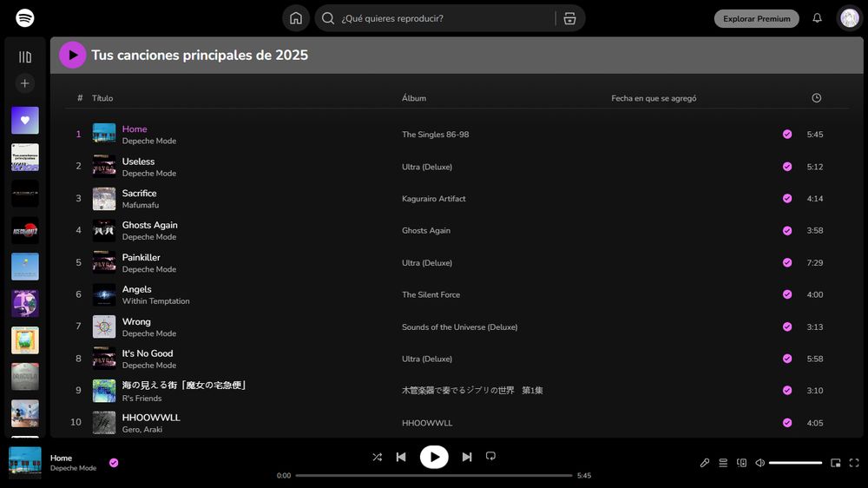Click the Angels album cover thumbnail
868x488 pixels.
104,294
